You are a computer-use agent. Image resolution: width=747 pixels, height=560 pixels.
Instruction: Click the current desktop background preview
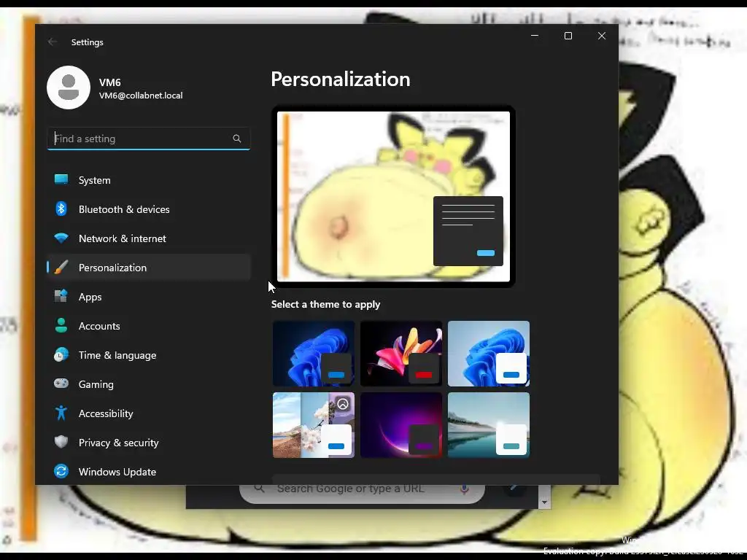393,196
